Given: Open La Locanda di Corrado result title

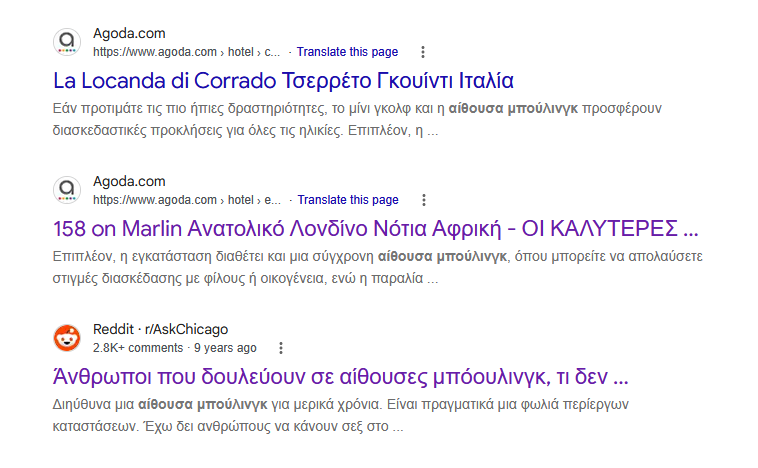Looking at the screenshot, I should click(283, 81).
